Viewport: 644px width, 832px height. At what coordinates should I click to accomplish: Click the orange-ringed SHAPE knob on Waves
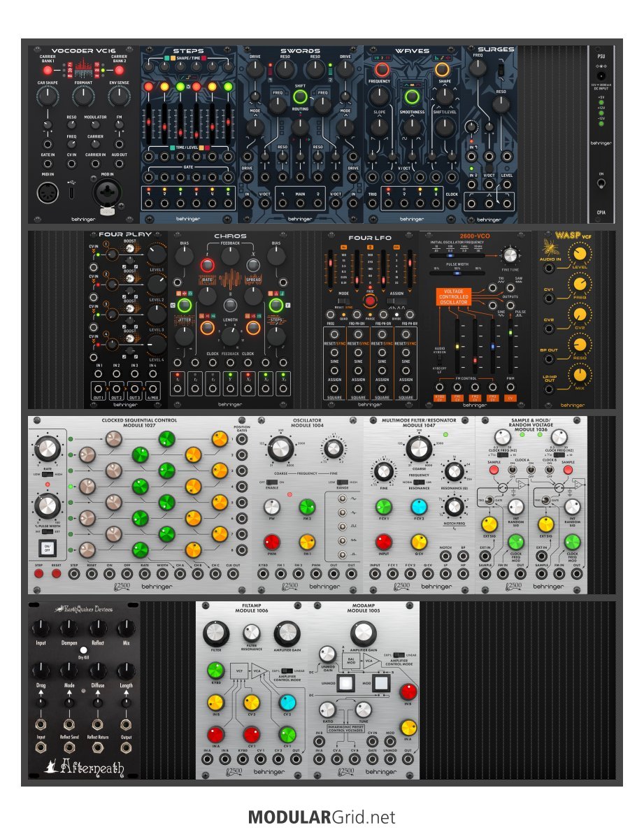[442, 69]
